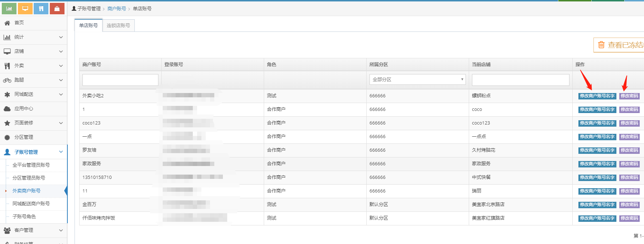644x244 pixels.
Task: Focus the 商户账号 filter input box
Action: point(120,80)
